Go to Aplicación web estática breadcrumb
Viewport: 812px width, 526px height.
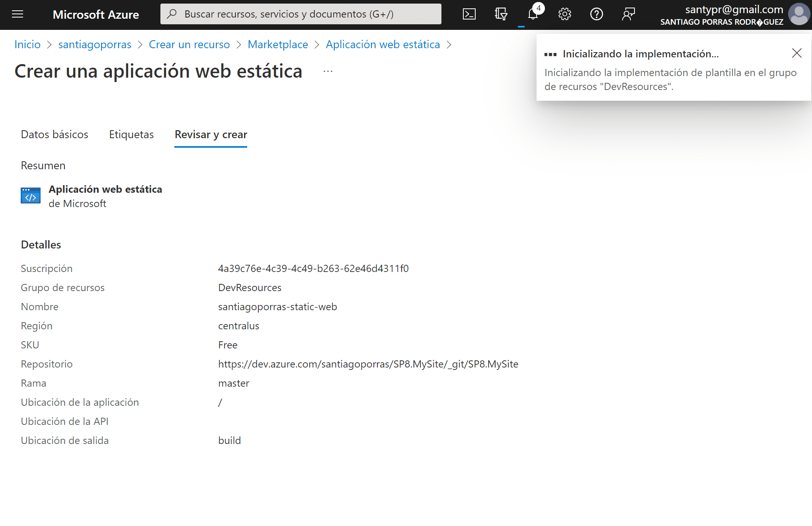(383, 45)
